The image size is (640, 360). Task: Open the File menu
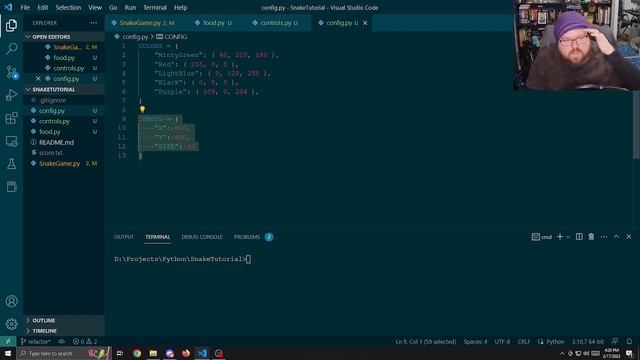25,7
